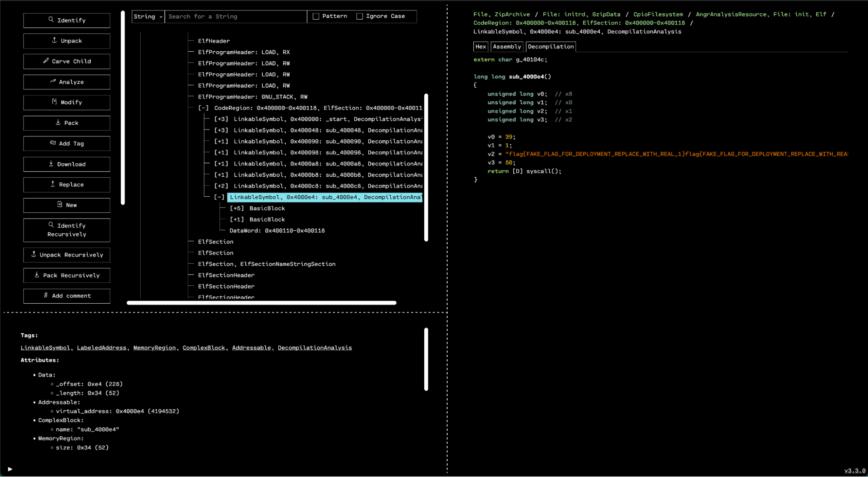Select DataWord: 0x400110-0x400118 row
Viewport: 868px width, 477px height.
click(277, 231)
